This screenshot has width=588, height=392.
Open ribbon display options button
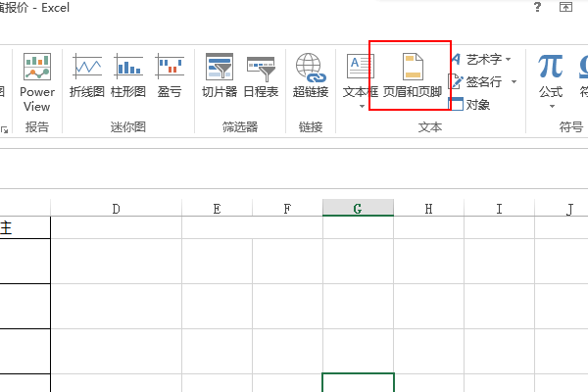tap(565, 7)
